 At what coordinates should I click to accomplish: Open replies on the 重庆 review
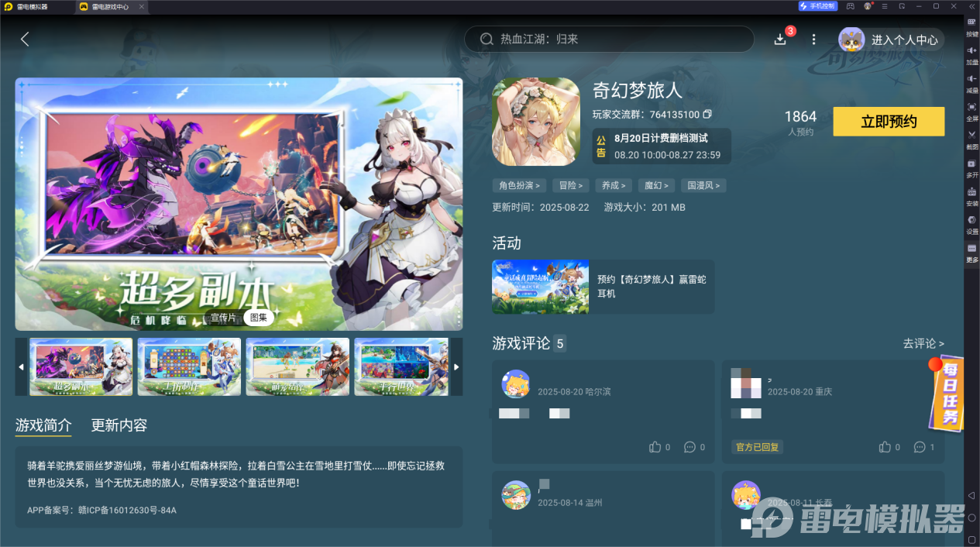tap(919, 447)
